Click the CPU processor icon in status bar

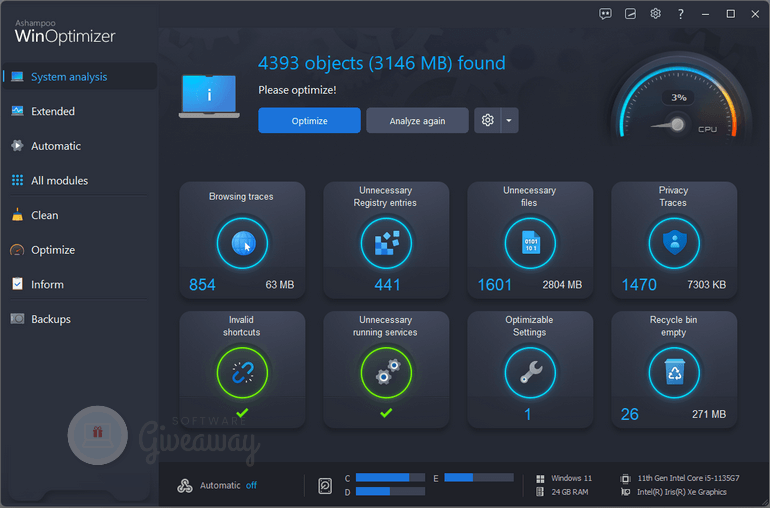point(625,479)
